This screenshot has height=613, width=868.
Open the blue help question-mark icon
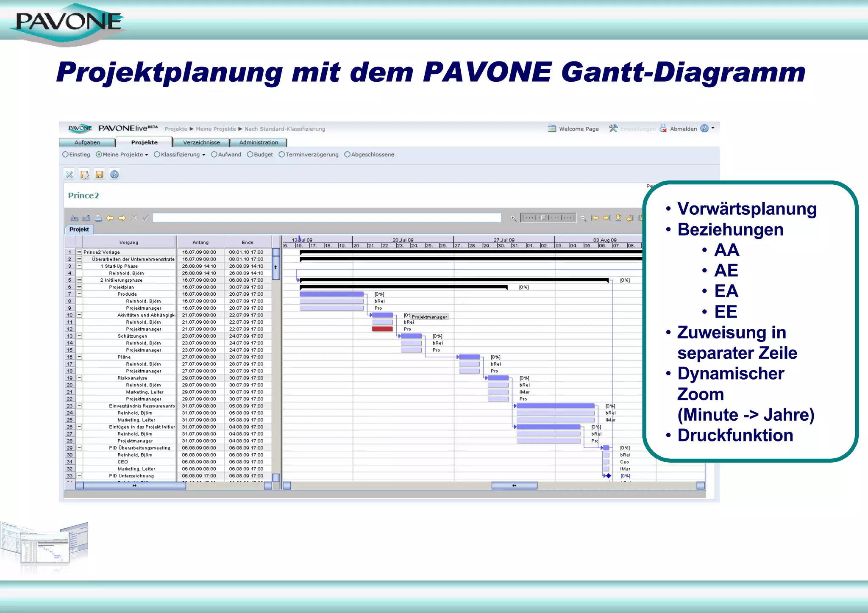(x=114, y=175)
